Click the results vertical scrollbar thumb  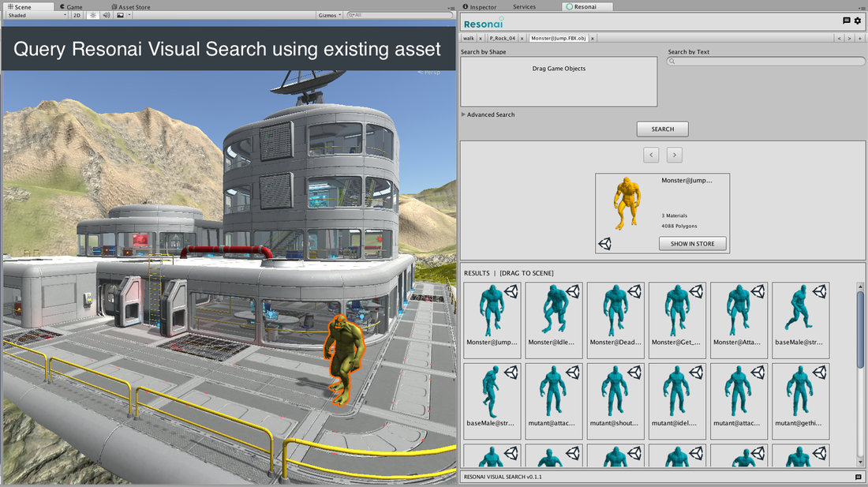tap(860, 329)
